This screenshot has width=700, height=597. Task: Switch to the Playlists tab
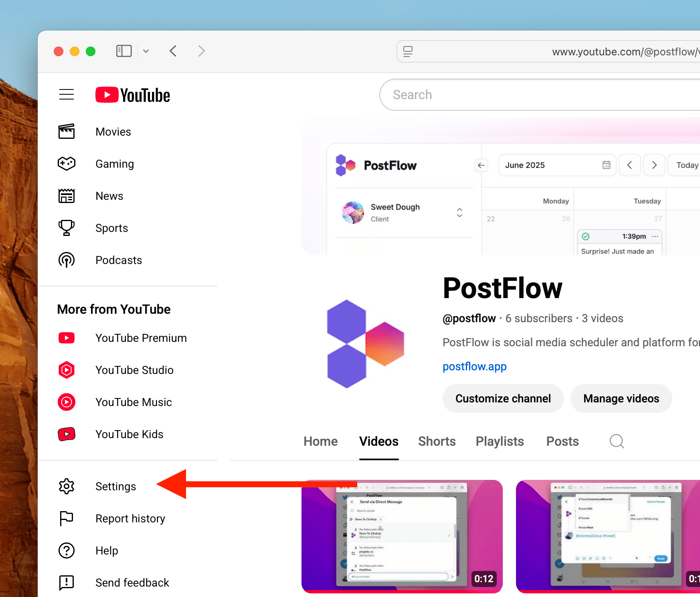[500, 441]
